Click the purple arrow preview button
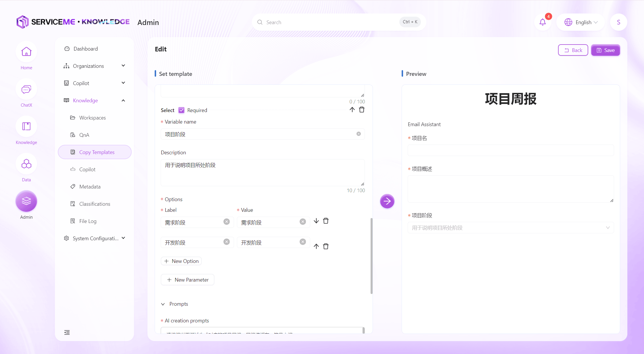This screenshot has height=354, width=644. coord(387,201)
